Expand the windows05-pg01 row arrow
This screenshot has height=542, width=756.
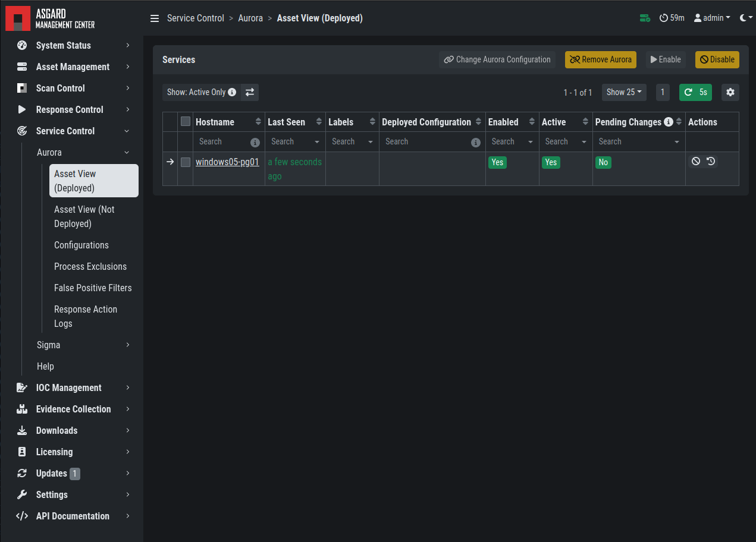tap(170, 162)
